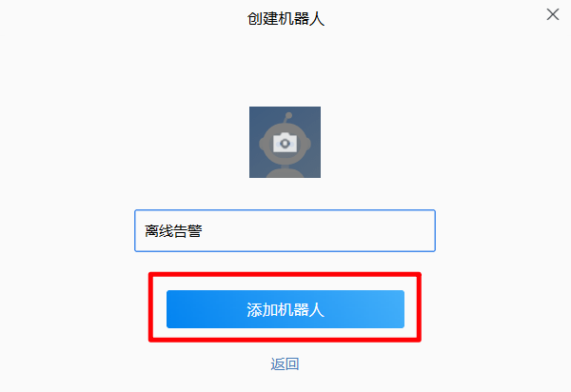Focus the text box containing 离线告警
Viewport: 571px width, 392px height.
click(285, 230)
